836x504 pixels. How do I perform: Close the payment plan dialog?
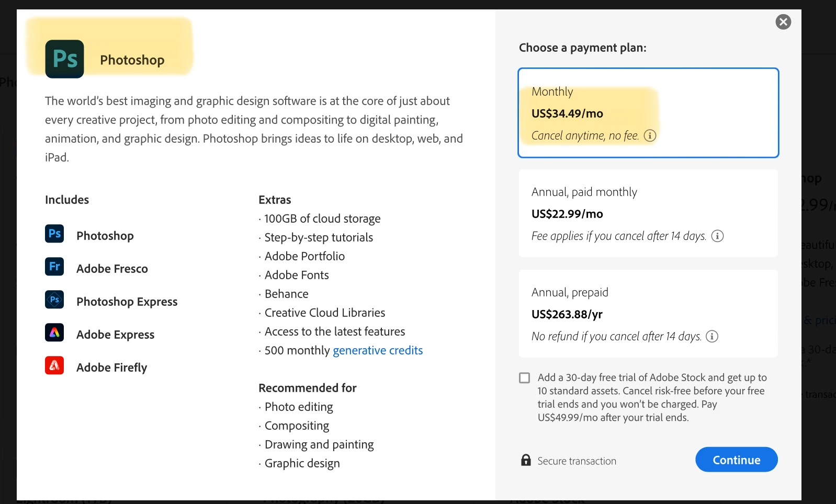[x=783, y=22]
